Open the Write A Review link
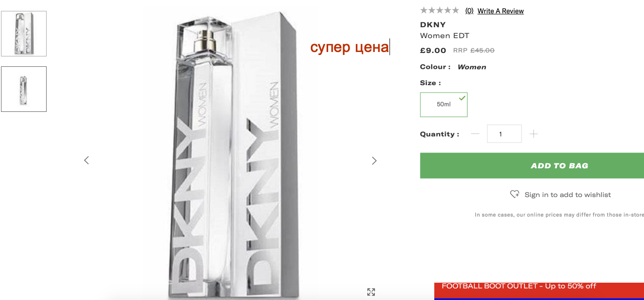The image size is (644, 300). (x=501, y=11)
